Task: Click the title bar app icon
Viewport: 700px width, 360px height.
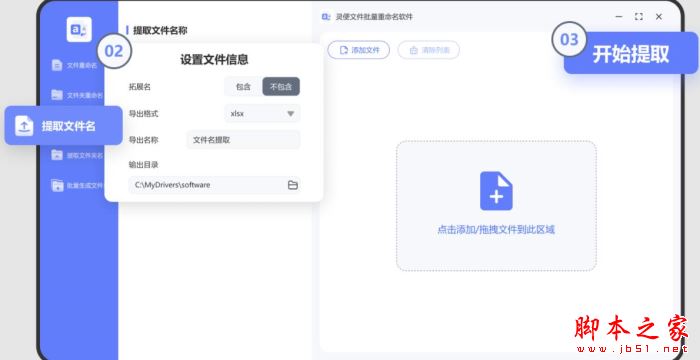Action: pos(326,17)
